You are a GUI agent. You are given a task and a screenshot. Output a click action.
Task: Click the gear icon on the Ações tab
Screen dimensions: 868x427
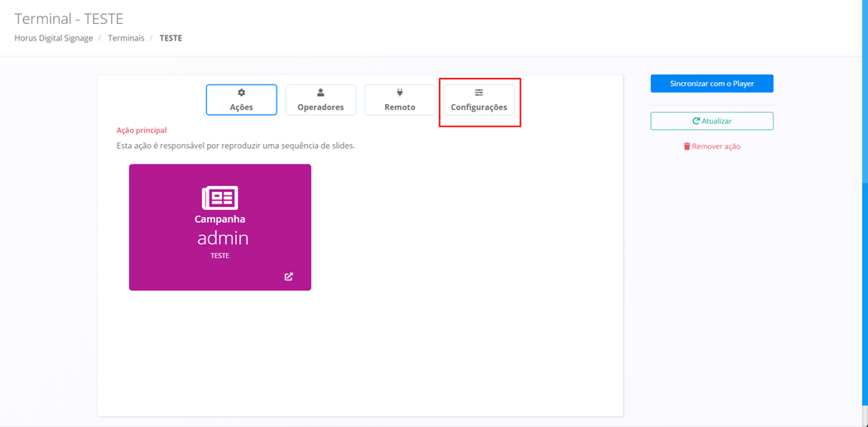[x=241, y=93]
